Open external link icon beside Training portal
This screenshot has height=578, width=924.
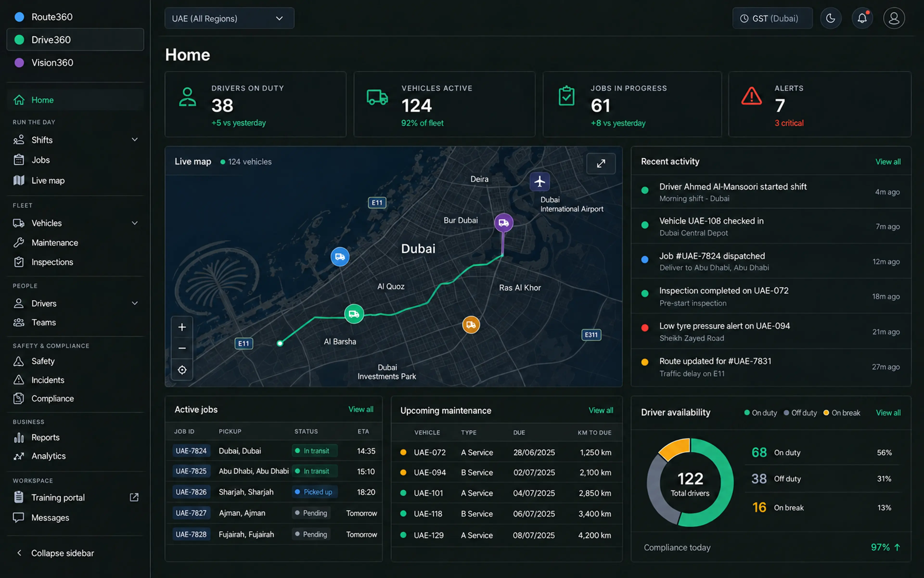134,497
